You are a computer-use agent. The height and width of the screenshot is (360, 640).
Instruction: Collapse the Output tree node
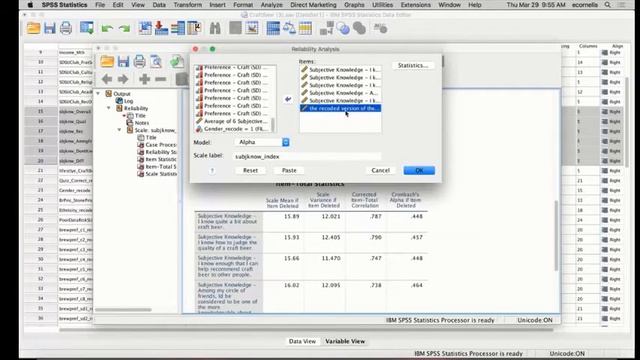coord(98,94)
